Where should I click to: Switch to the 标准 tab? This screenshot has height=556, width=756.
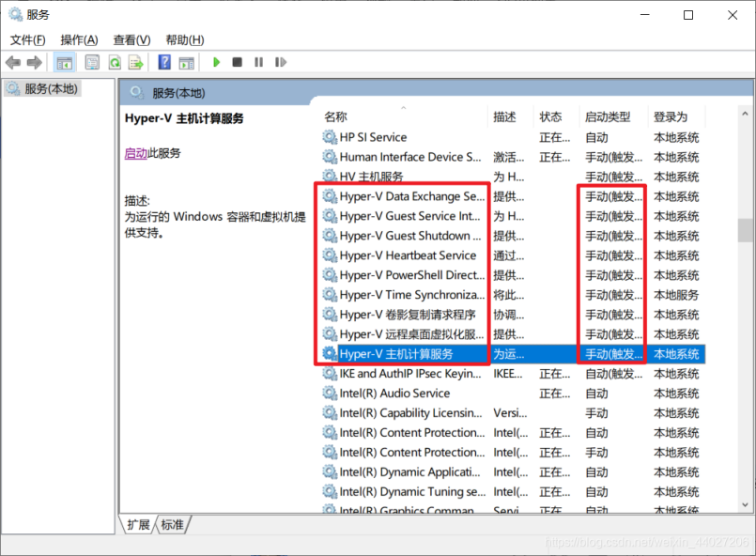click(x=172, y=525)
